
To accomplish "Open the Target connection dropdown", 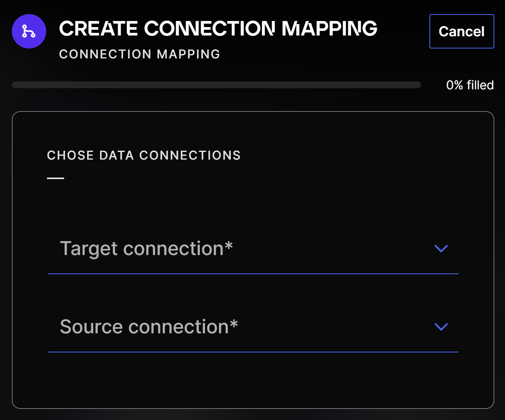I will tap(253, 249).
